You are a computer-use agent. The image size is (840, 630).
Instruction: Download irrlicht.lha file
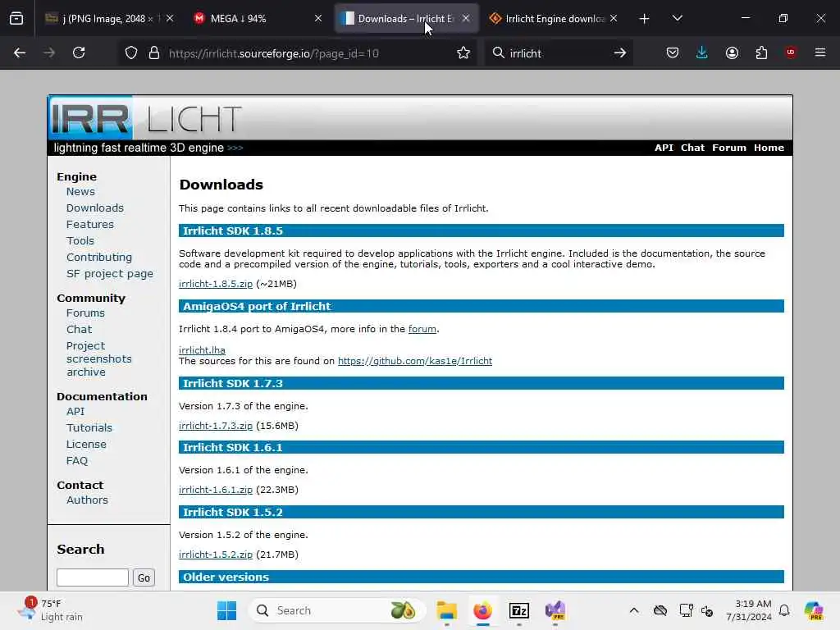click(x=202, y=350)
